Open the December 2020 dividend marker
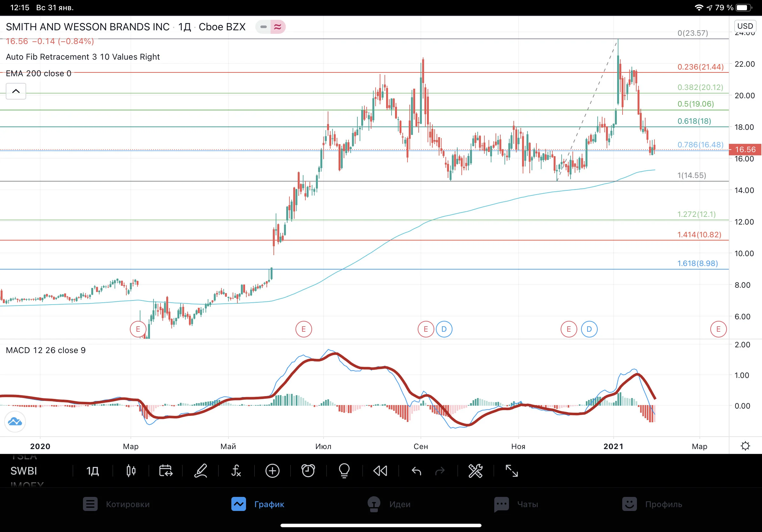Image resolution: width=762 pixels, height=532 pixels. click(x=589, y=329)
